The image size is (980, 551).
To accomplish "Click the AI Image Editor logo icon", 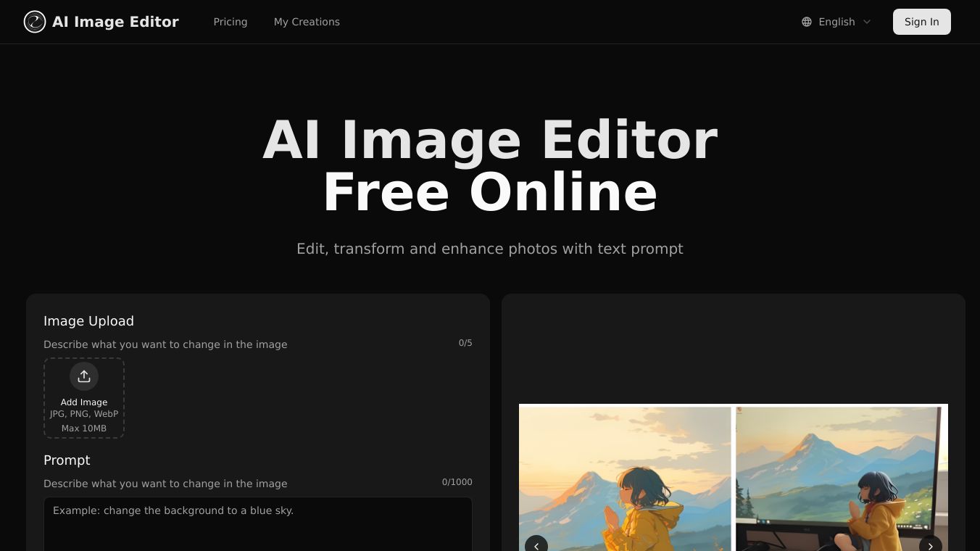I will coord(35,22).
